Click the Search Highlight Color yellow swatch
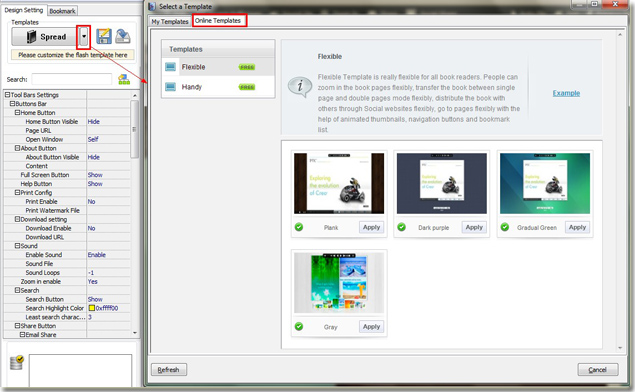Screen dimensions: 635x392 tap(92, 308)
